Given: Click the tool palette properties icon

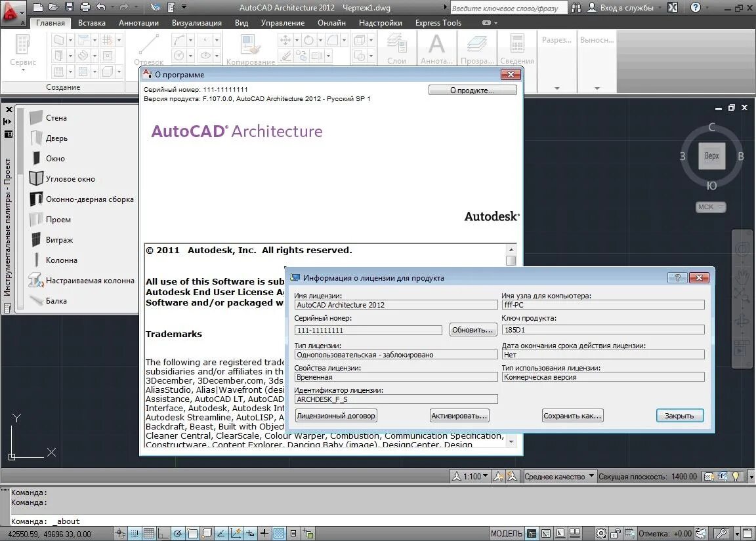Looking at the screenshot, I should 8,134.
